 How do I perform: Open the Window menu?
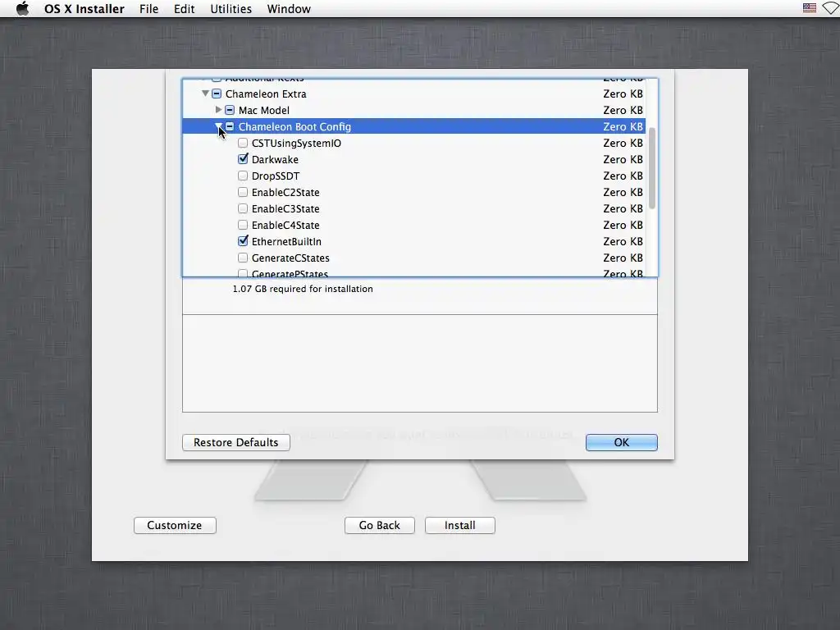click(289, 9)
